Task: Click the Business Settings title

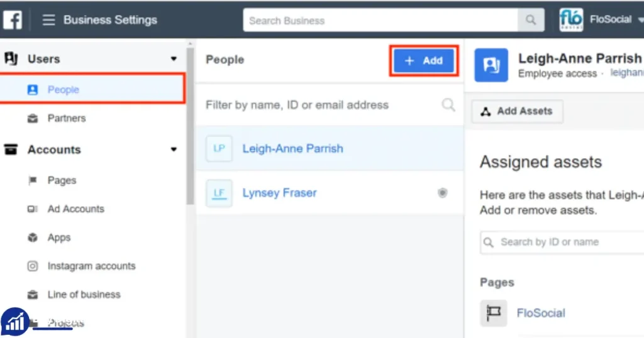Action: point(110,19)
